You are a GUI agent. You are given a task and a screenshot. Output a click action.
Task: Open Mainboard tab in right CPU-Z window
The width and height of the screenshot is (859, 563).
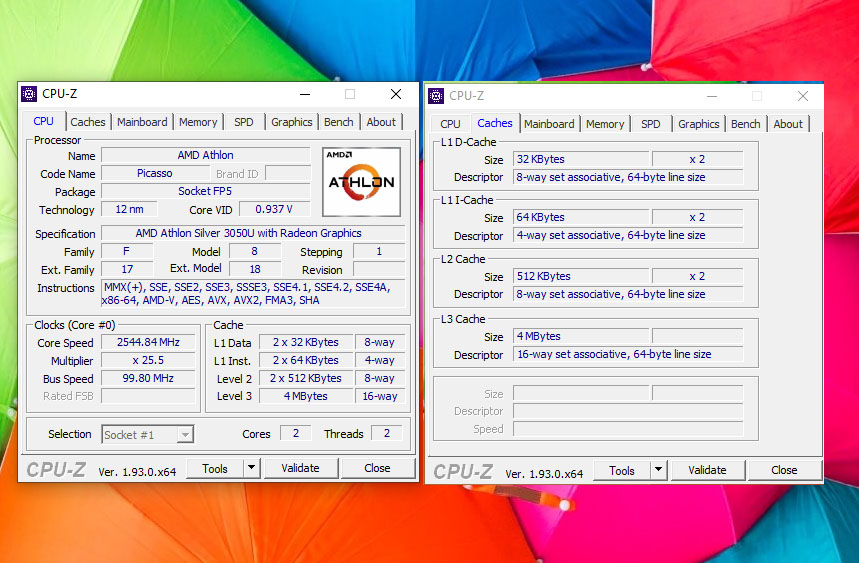549,124
